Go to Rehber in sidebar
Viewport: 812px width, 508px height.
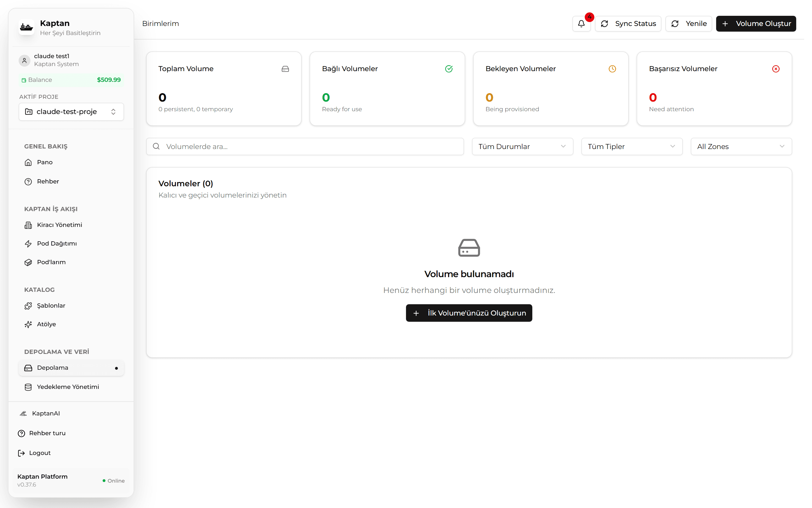pyautogui.click(x=71, y=181)
